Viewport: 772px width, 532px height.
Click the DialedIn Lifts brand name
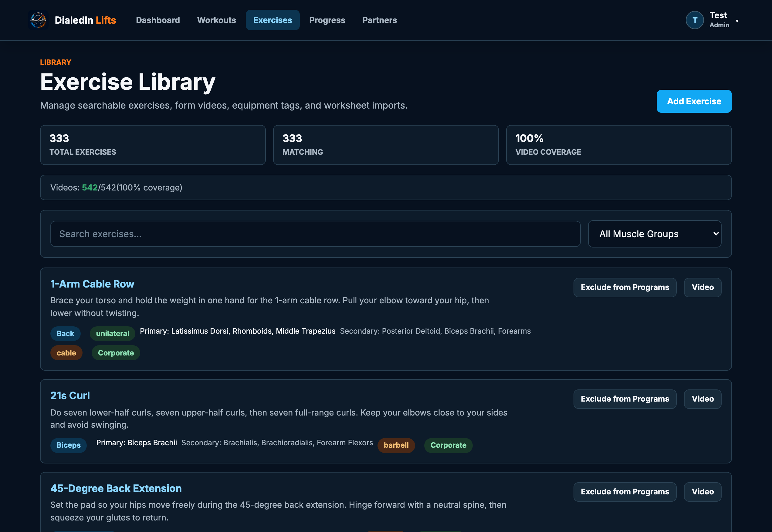pyautogui.click(x=85, y=20)
